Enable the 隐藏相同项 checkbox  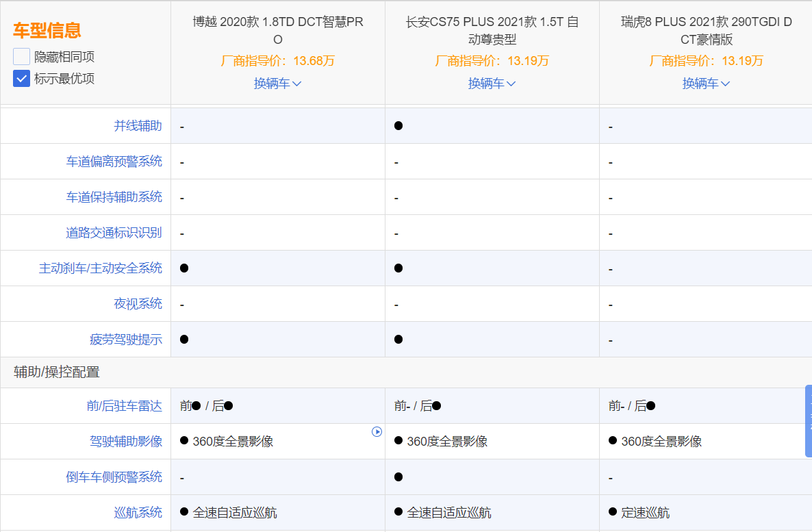point(21,56)
